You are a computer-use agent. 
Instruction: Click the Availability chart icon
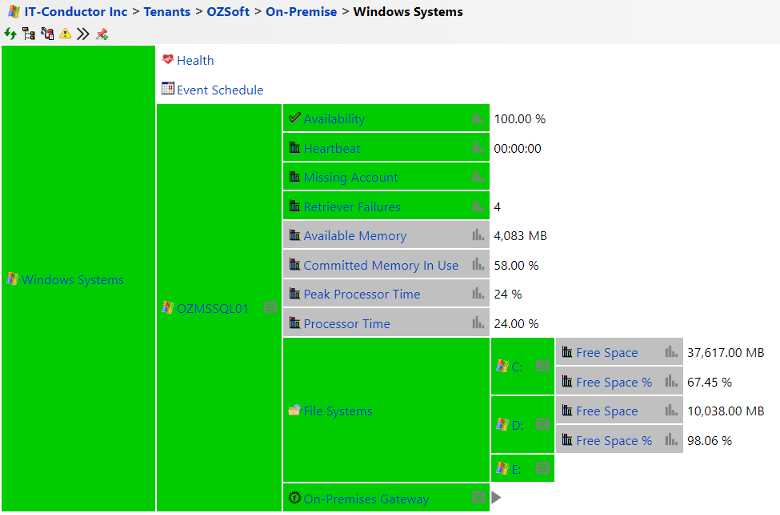pyautogui.click(x=478, y=118)
